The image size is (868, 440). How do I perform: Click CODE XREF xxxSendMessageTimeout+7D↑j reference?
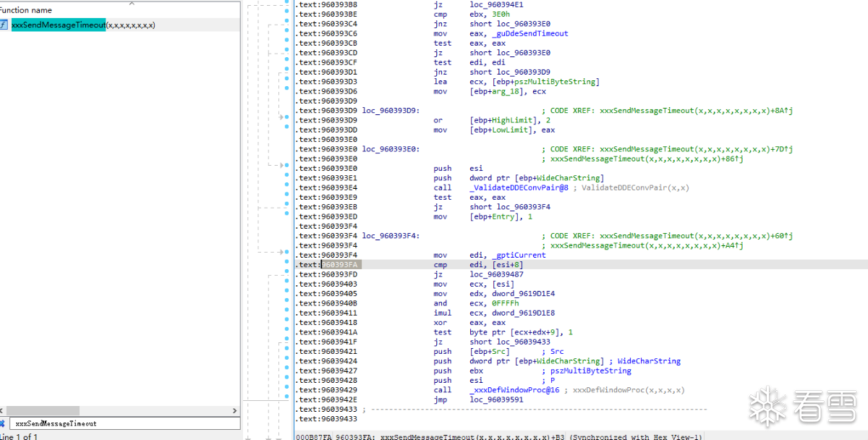tap(667, 149)
